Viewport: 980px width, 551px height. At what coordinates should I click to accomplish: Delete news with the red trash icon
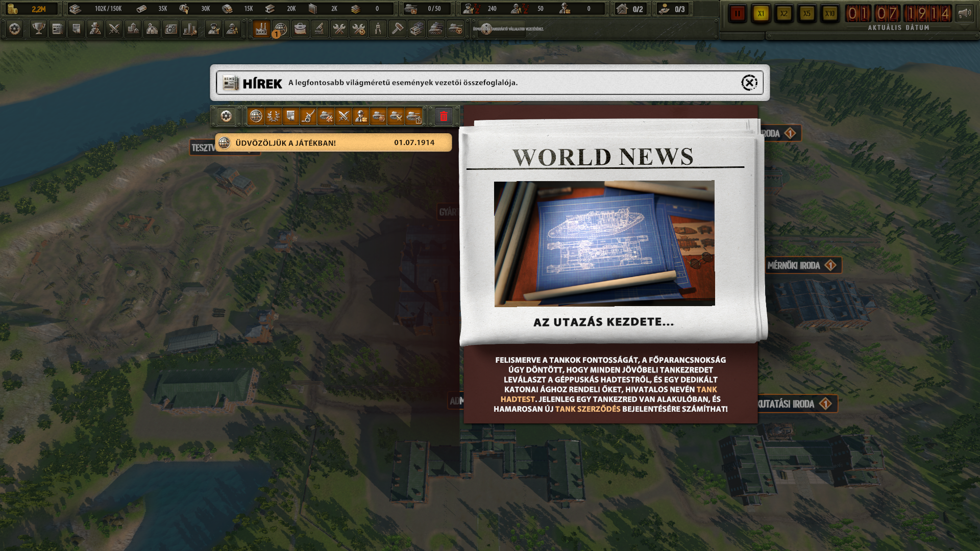click(x=443, y=116)
